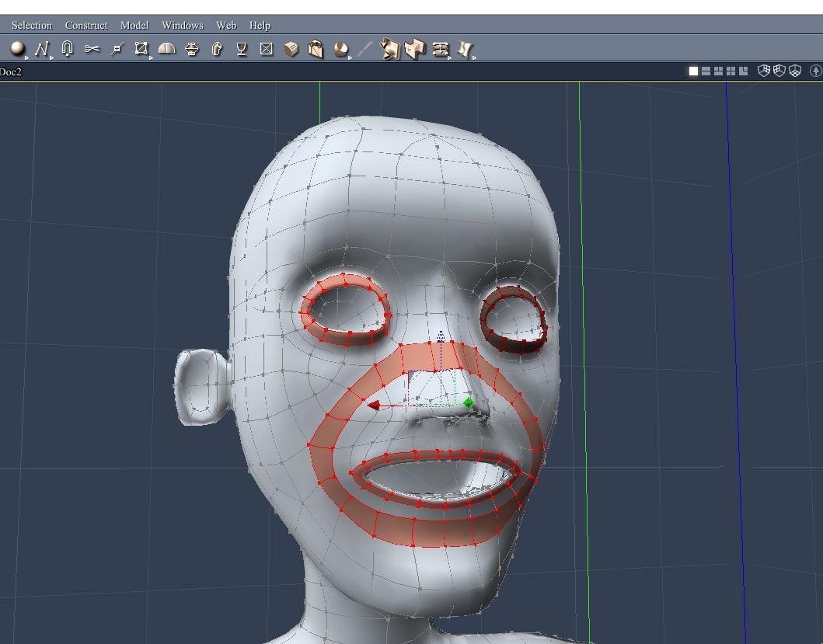This screenshot has height=644, width=823.
Task: Click the red arrow manipulator handle
Action: (374, 405)
